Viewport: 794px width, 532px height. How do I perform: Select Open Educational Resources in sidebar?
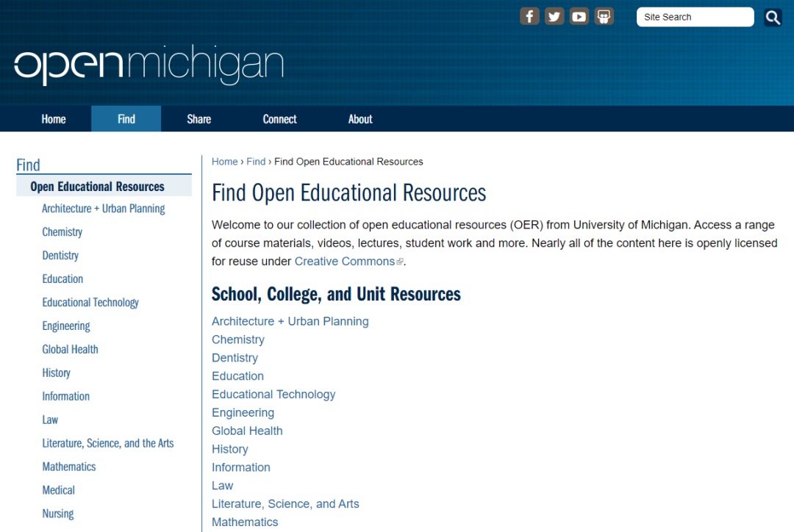pos(104,187)
